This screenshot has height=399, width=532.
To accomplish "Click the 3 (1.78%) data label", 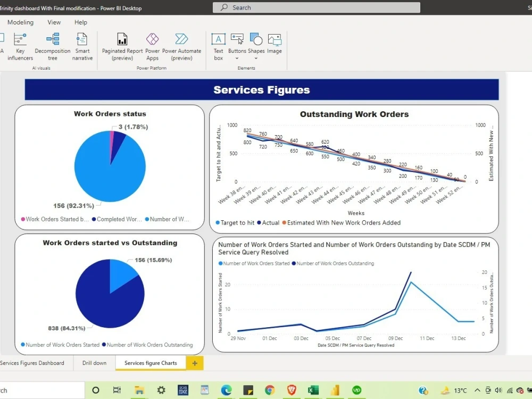I will coord(133,127).
